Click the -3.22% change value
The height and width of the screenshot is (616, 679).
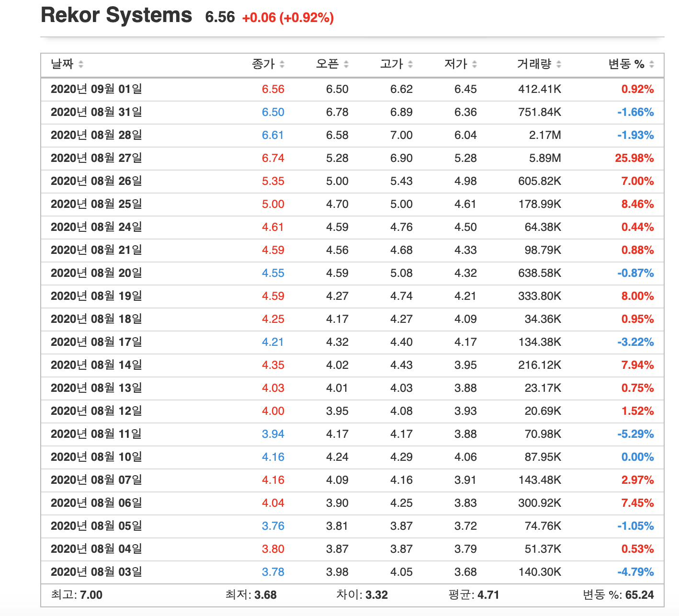(635, 342)
